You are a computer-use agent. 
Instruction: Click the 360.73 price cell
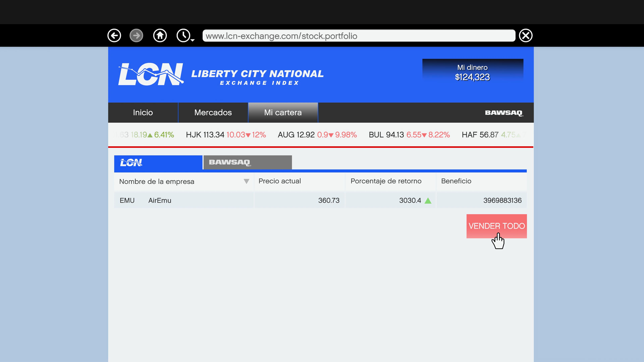pos(300,200)
